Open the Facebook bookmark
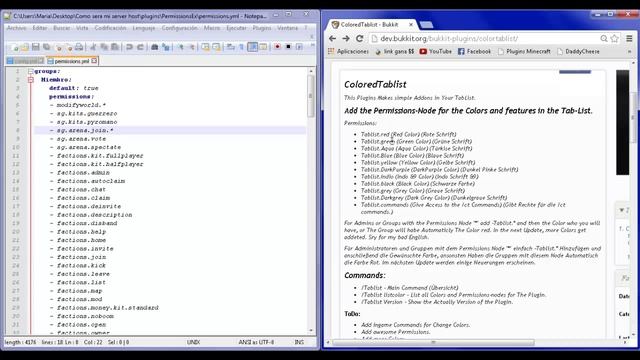The image size is (640, 360). coord(474,51)
